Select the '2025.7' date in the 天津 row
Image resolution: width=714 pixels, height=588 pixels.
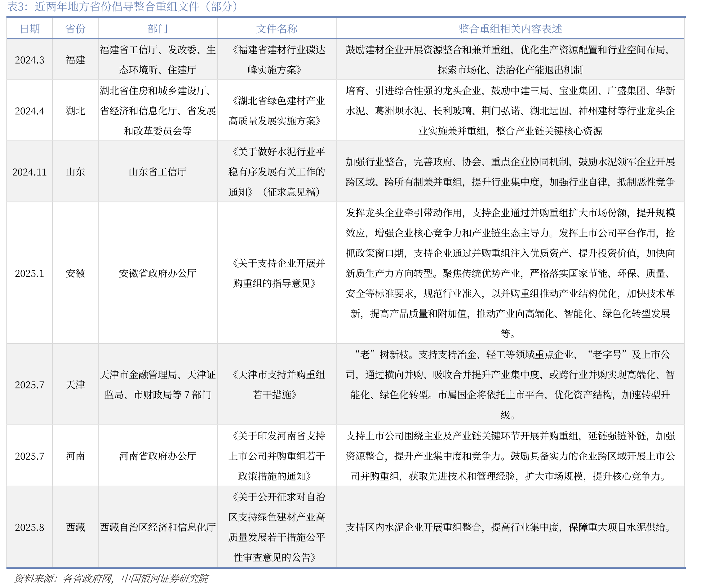point(29,384)
